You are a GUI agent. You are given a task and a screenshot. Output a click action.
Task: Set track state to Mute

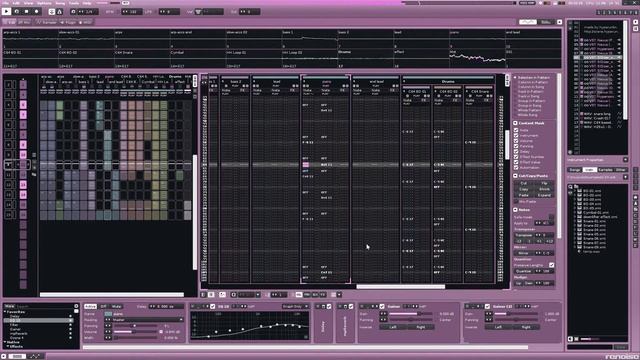click(117, 307)
